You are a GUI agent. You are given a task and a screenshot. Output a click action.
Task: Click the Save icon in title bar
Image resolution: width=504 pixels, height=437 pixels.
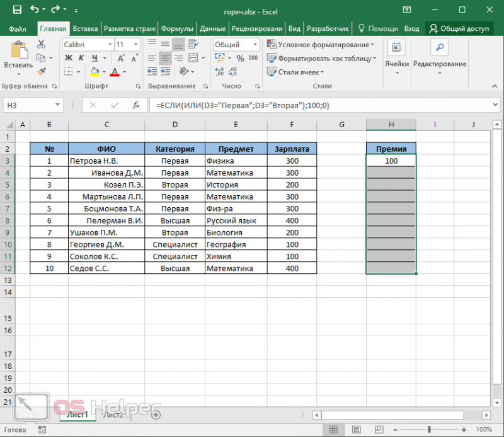point(17,9)
